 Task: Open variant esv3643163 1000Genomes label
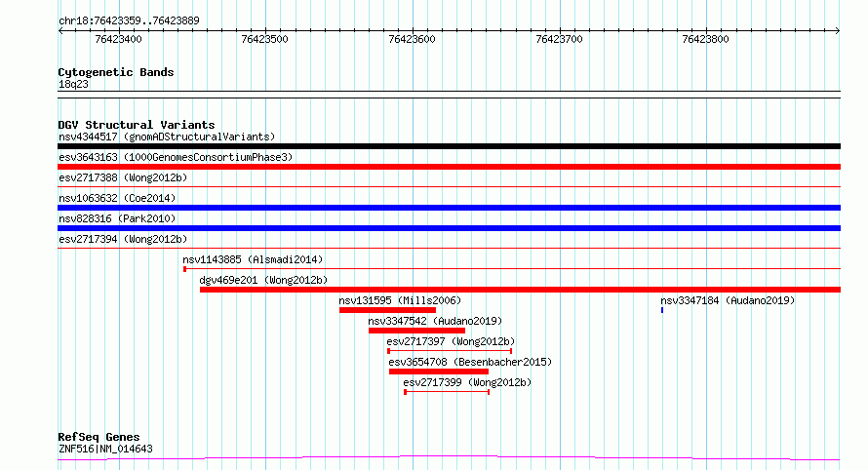click(176, 157)
